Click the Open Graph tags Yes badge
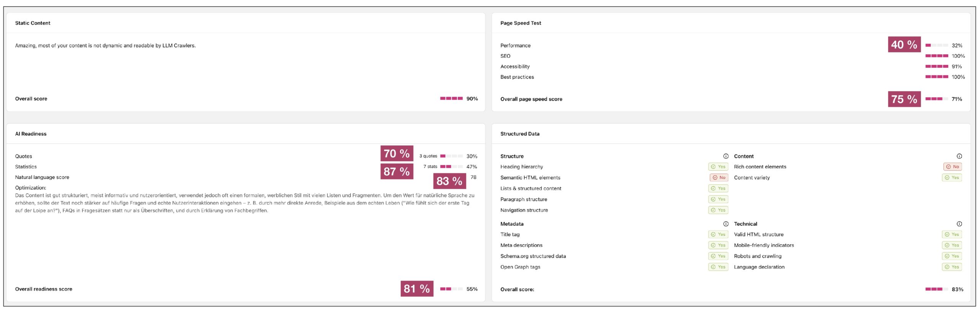The width and height of the screenshot is (980, 310). point(718,267)
